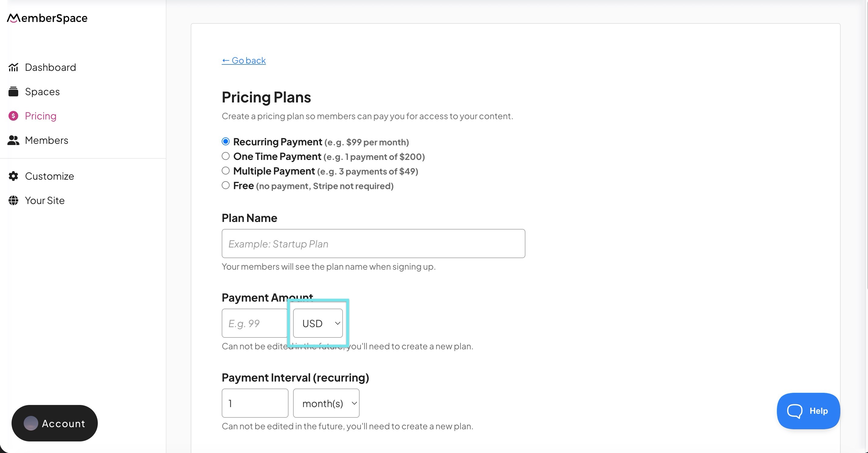The image size is (868, 453).
Task: Click the Plan Name input field
Action: (373, 244)
